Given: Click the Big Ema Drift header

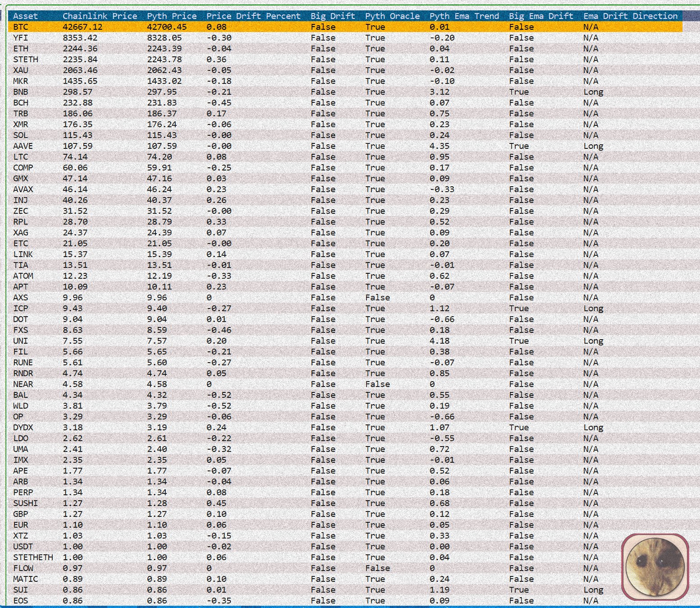Looking at the screenshot, I should [541, 16].
